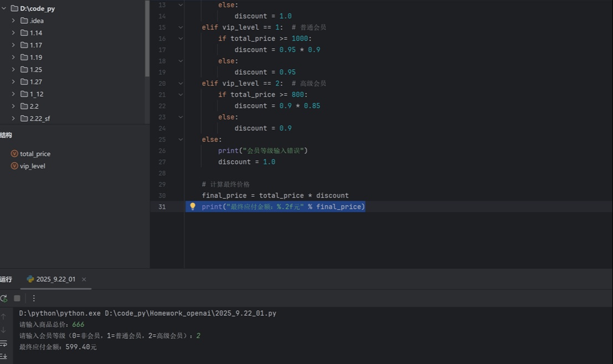Click the '# 高级会员' comment

pos(309,83)
